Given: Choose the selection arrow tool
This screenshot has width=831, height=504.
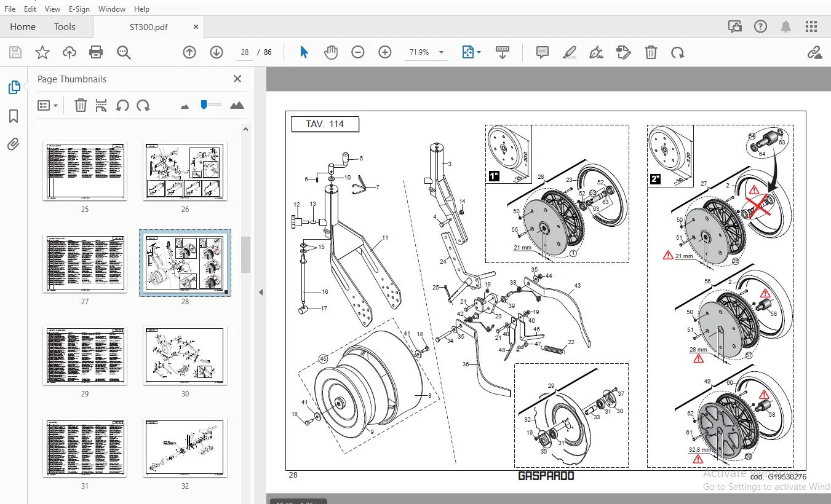Looking at the screenshot, I should point(304,52).
